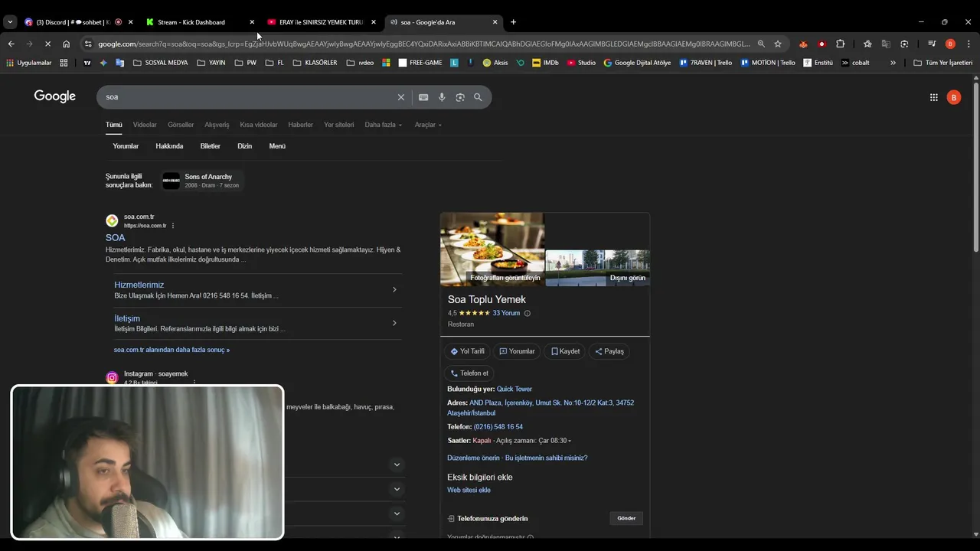The width and height of the screenshot is (980, 551).
Task: Start voice search with the microphone icon
Action: click(442, 97)
